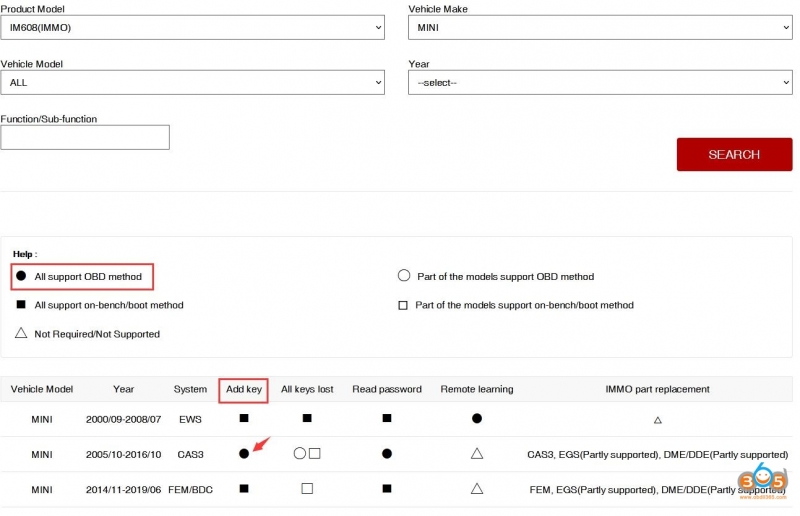Screen dimensions: 800x516
Task: Click the filled square icon for on-bench/boot method
Action: [x=21, y=304]
